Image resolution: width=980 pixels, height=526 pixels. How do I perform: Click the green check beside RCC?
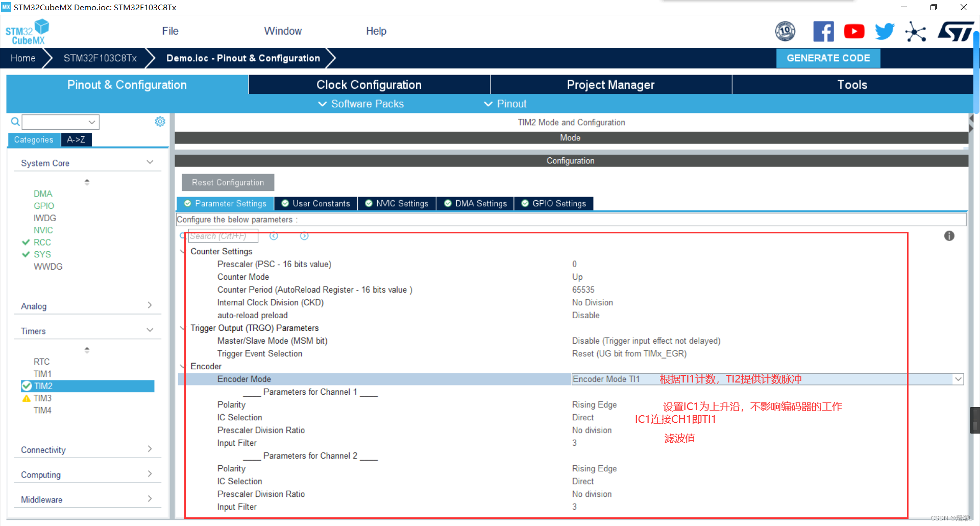click(x=26, y=242)
